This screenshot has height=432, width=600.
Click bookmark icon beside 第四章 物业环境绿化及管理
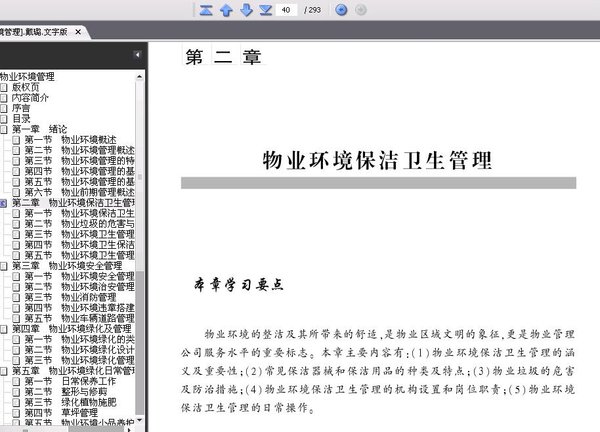(x=4, y=329)
